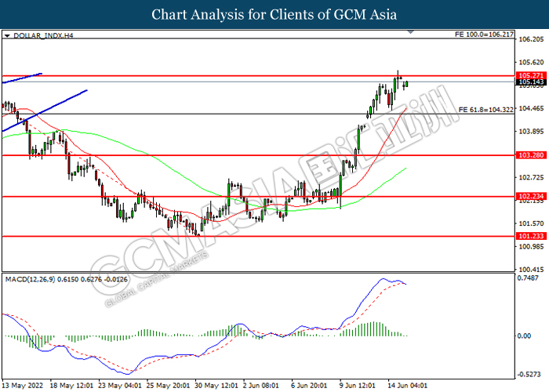The width and height of the screenshot is (549, 392).
Task: Select the DOLLAR_INDX,H4 symbol label
Action: pos(43,36)
